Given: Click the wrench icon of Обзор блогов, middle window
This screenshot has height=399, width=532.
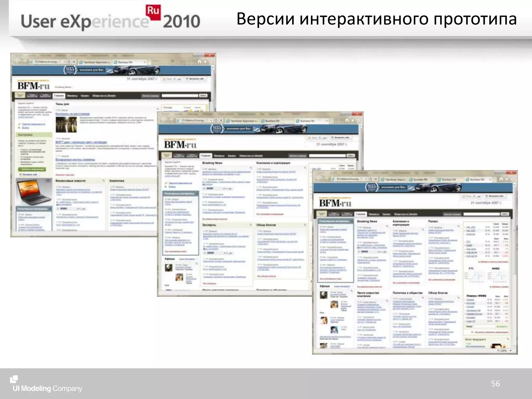Looking at the screenshot, I should (x=305, y=225).
